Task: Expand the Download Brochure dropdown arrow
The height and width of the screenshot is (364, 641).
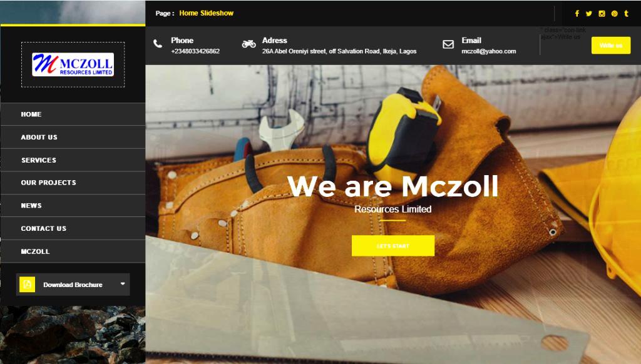Action: (123, 283)
